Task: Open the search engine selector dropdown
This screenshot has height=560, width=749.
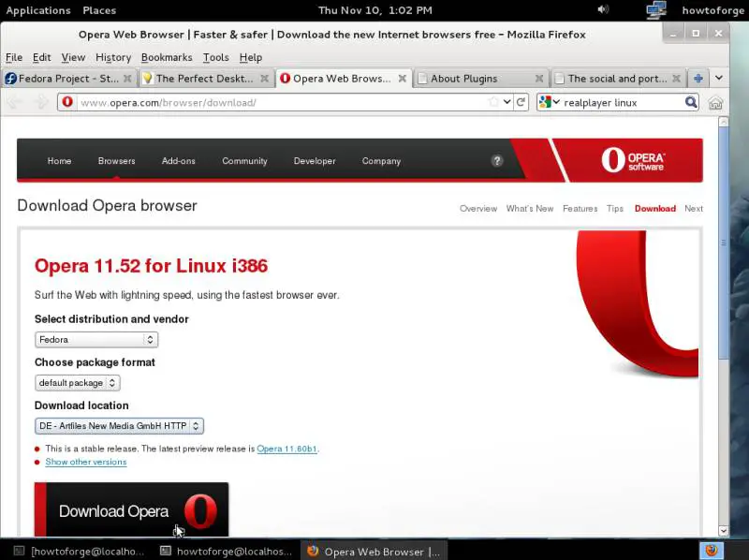Action: pyautogui.click(x=550, y=102)
